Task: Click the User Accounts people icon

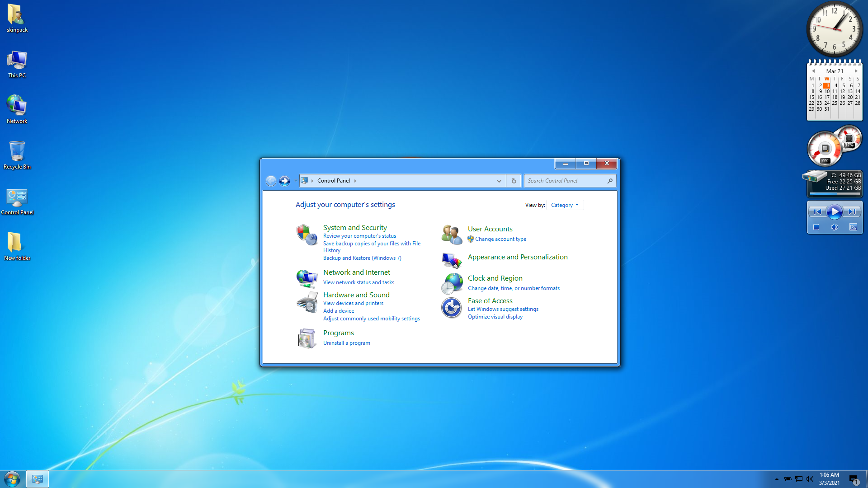Action: pos(451,235)
